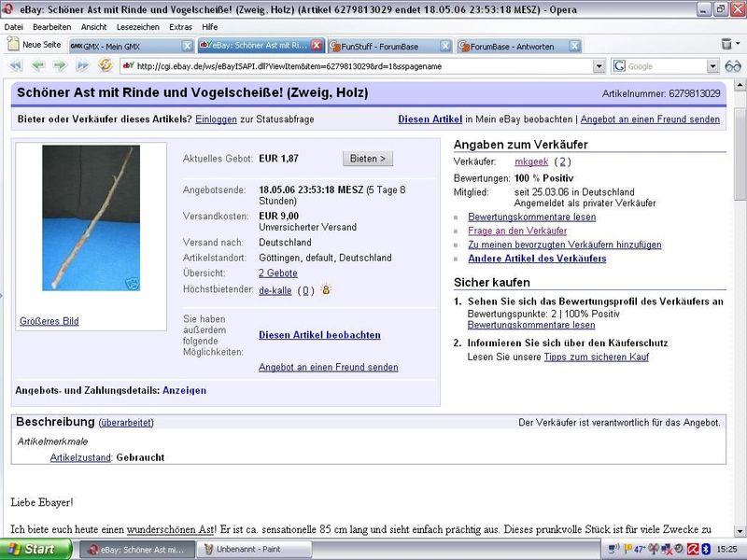
Task: Click the vertical scrollbar thumb
Action: [740, 154]
